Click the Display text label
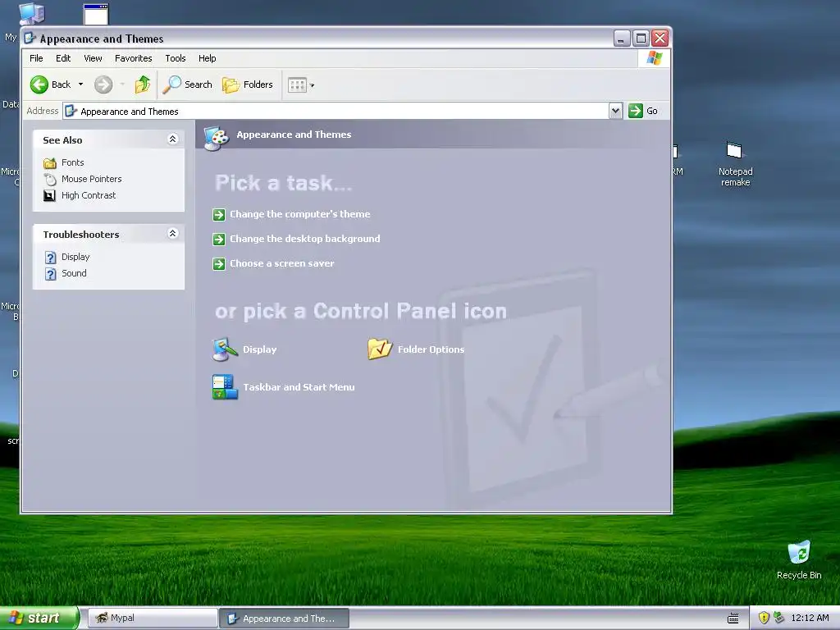 tap(260, 349)
